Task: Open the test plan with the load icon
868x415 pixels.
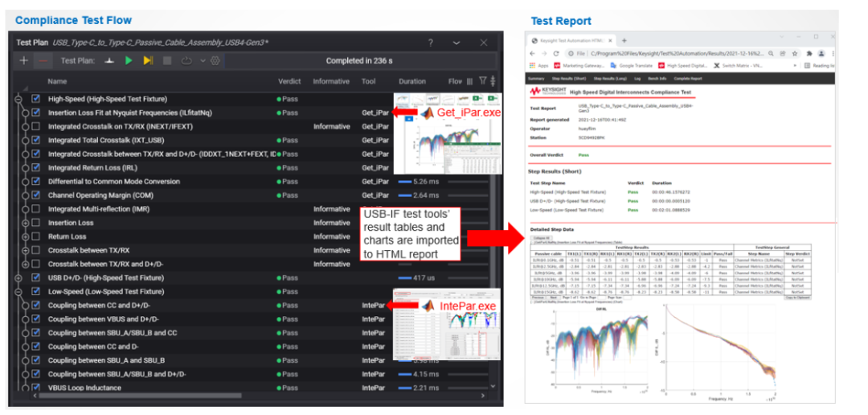Action: [110, 61]
